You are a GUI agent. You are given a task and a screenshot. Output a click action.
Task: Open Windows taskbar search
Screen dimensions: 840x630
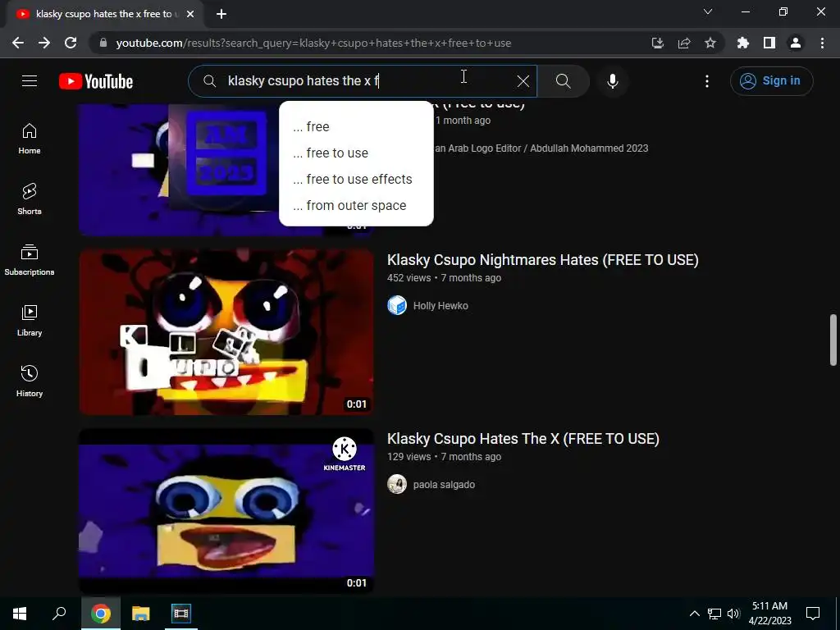[59, 614]
